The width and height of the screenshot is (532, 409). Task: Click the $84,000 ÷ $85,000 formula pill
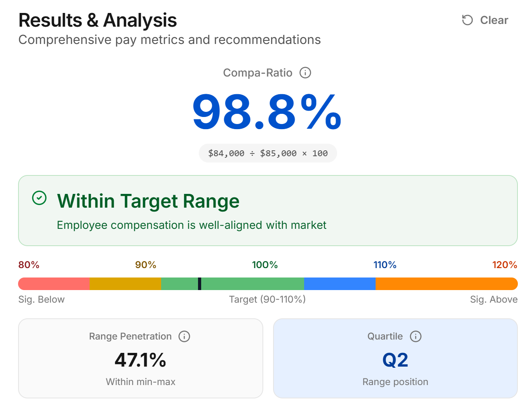point(268,153)
